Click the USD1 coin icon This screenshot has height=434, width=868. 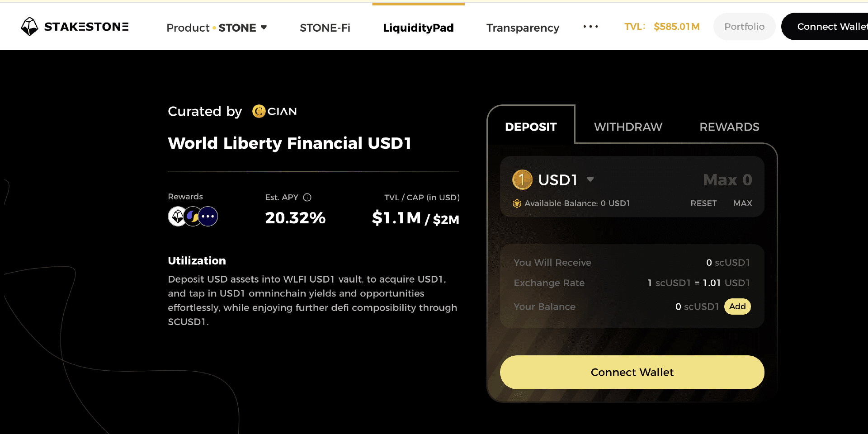pos(522,180)
